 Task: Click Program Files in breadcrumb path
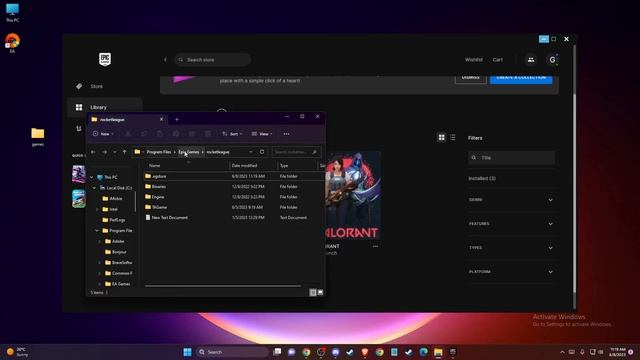tap(159, 152)
